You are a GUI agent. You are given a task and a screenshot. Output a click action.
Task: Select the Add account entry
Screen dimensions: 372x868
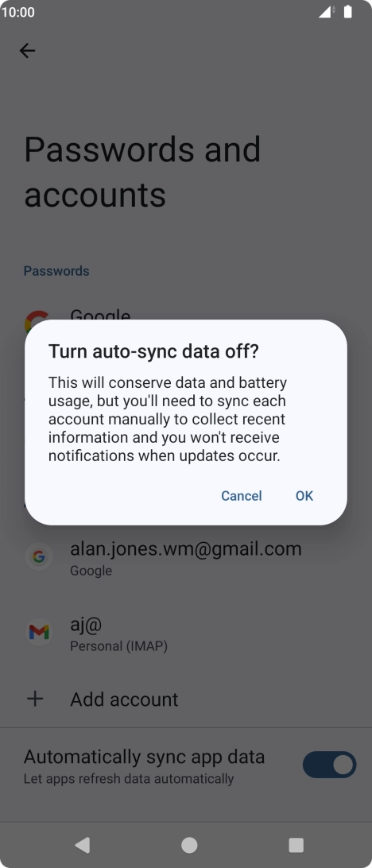(x=186, y=699)
